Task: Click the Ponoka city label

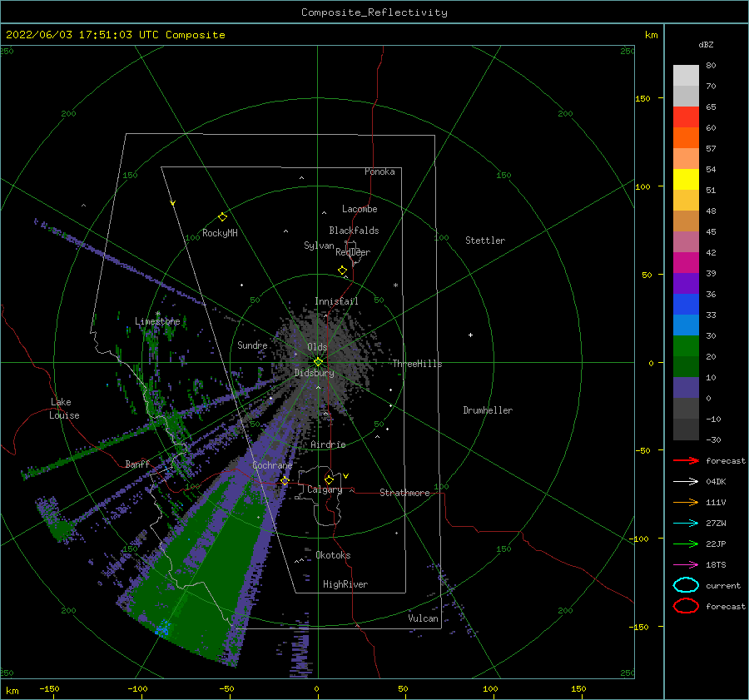Action: (379, 171)
